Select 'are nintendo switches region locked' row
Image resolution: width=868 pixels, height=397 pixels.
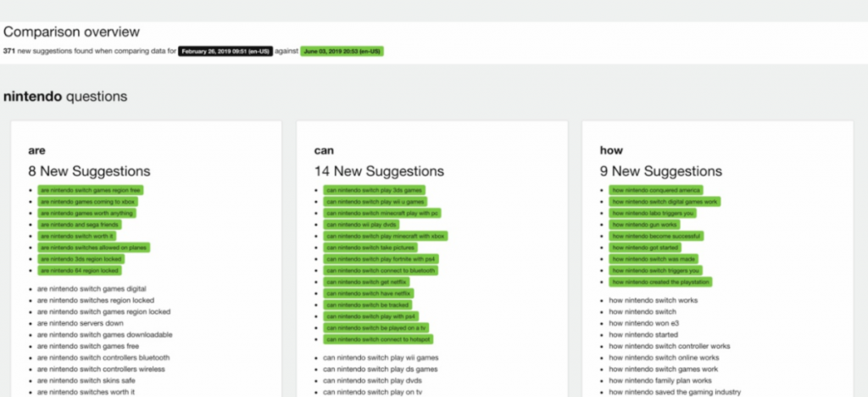point(95,300)
